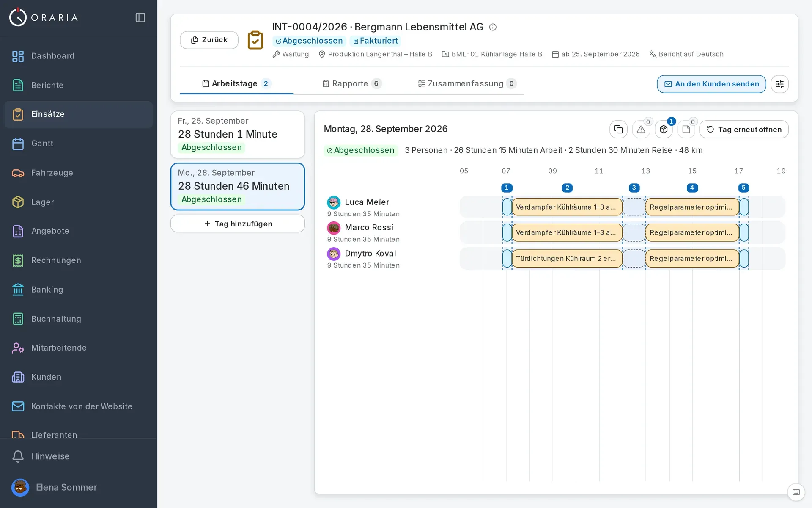Switch to the Zusammenfassung tab
Image resolution: width=812 pixels, height=508 pixels.
point(467,83)
